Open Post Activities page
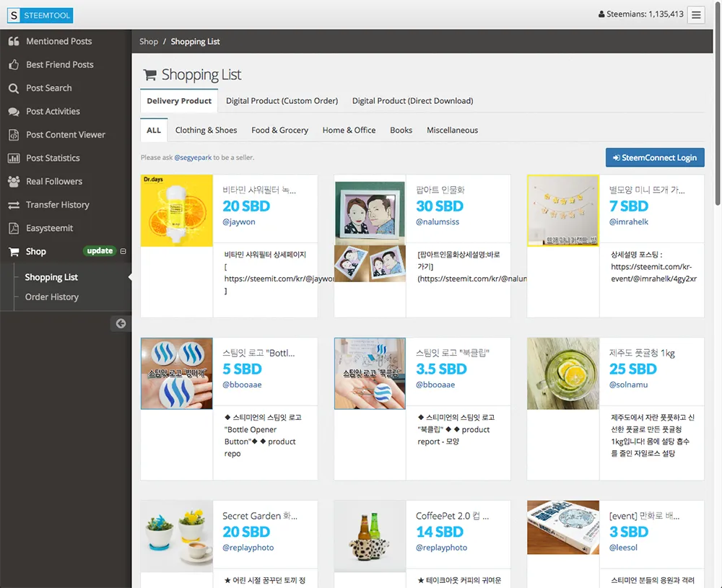This screenshot has width=722, height=588. 53,111
